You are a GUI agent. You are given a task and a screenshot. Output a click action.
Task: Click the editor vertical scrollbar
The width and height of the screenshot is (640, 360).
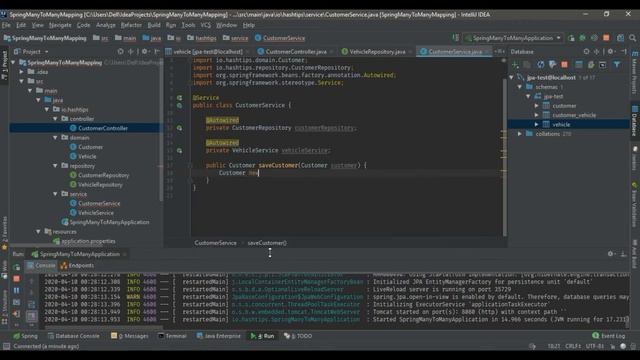click(505, 157)
